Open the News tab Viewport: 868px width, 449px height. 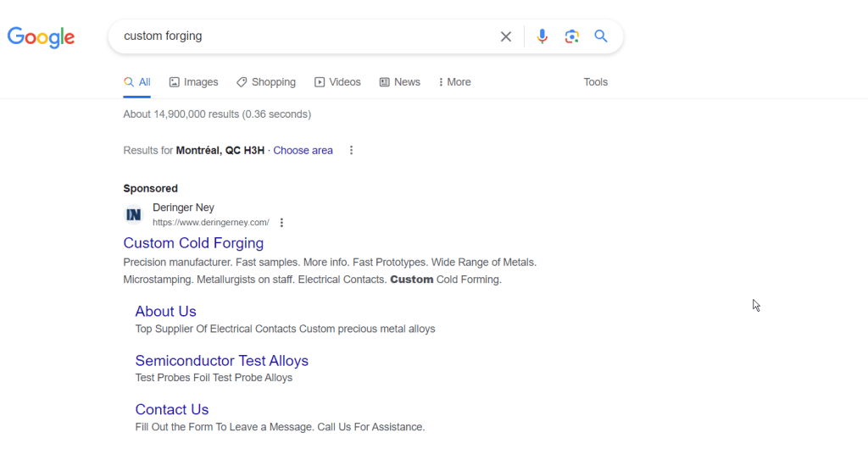click(400, 82)
